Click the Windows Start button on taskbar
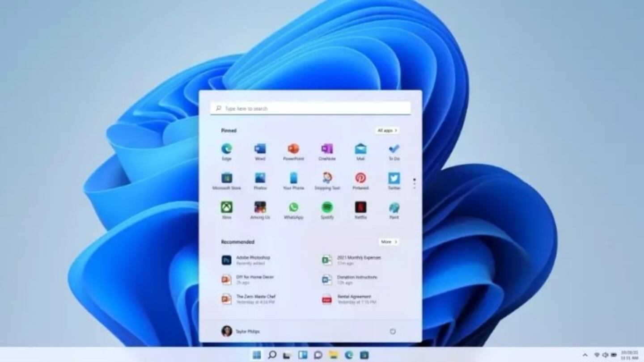This screenshot has height=362, width=644. (x=257, y=355)
